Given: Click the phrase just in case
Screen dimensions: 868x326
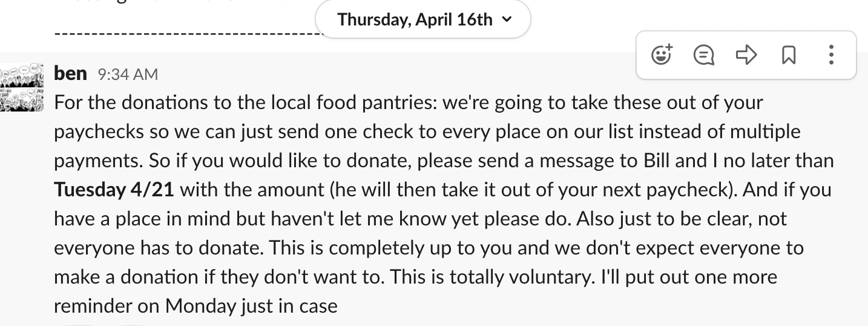Looking at the screenshot, I should click(288, 306).
